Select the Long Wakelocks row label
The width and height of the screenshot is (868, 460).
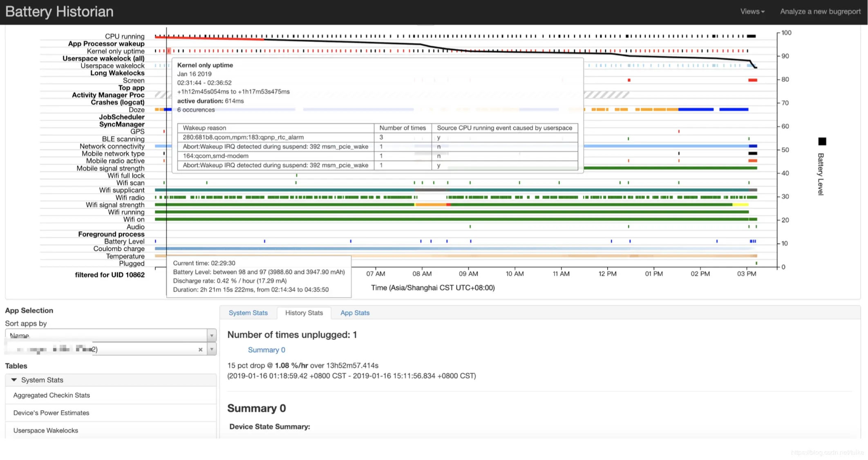point(117,73)
